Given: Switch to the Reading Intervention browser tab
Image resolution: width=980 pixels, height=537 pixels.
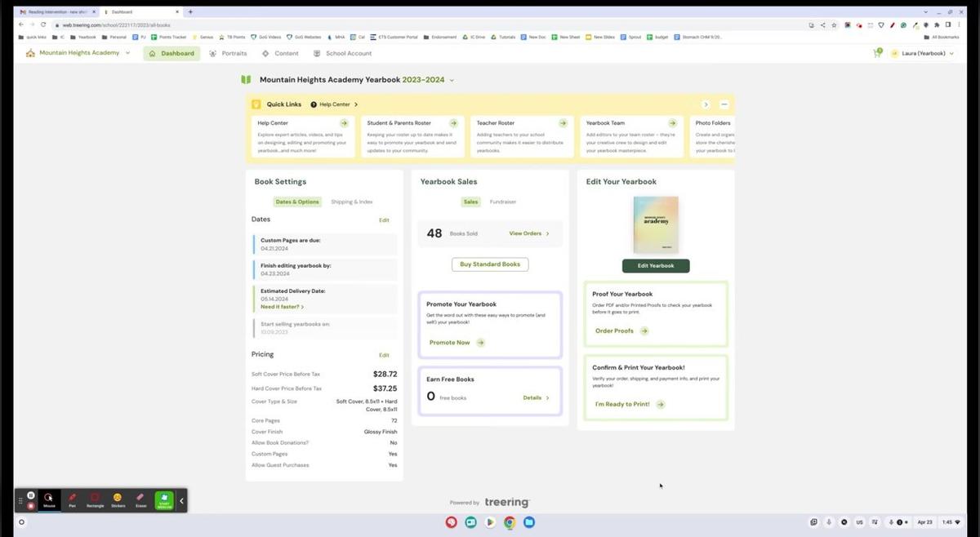Looking at the screenshot, I should click(x=56, y=12).
